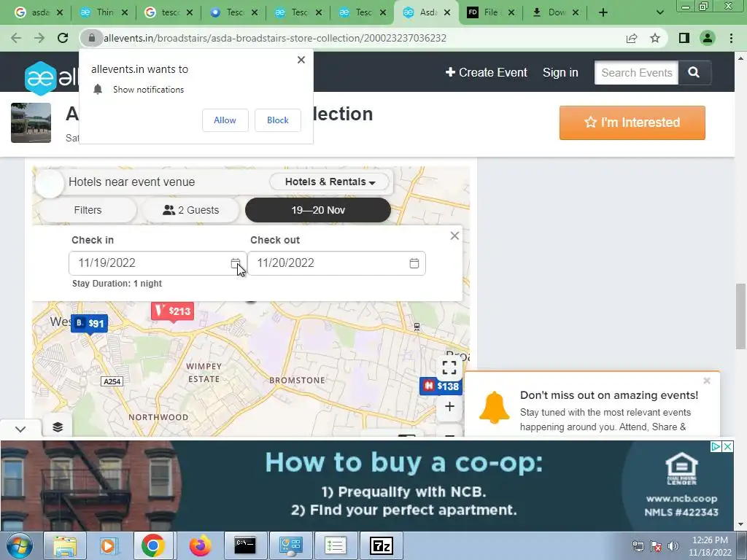Click the $138 hotel map marker
The height and width of the screenshot is (560, 747).
[x=441, y=386]
